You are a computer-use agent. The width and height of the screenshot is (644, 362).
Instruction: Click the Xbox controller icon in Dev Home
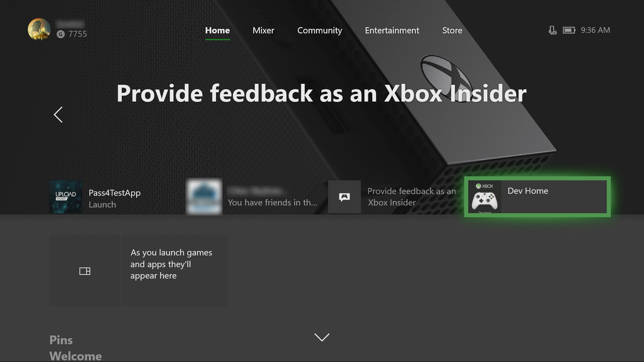(485, 200)
